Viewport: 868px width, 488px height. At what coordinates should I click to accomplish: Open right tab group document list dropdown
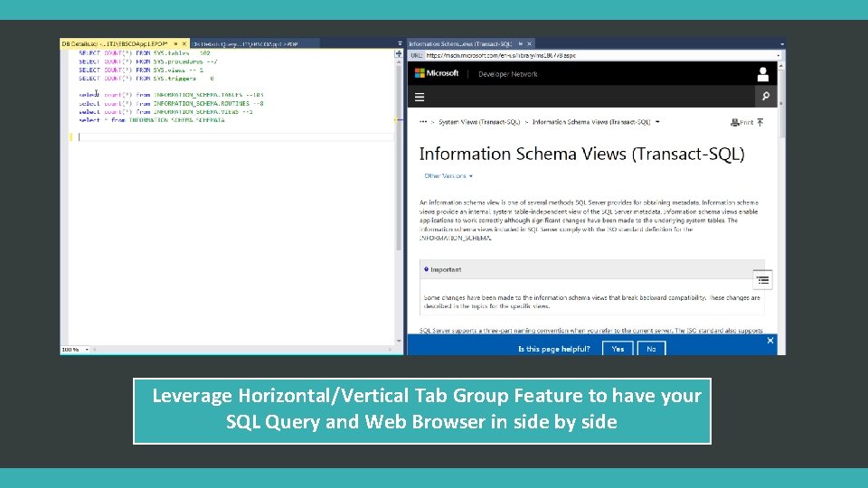click(781, 43)
